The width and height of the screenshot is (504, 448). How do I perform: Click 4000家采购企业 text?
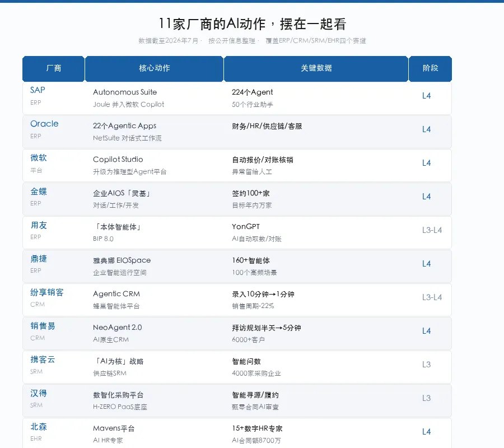click(256, 374)
